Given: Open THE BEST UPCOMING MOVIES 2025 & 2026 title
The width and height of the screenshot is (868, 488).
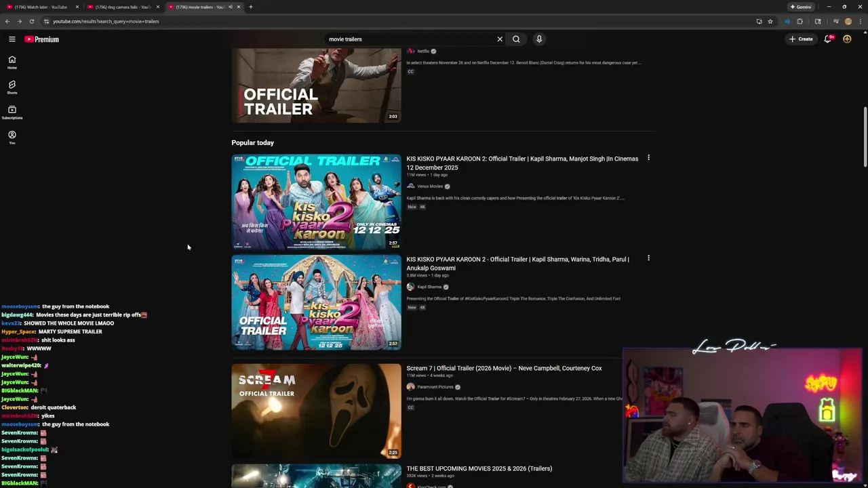Looking at the screenshot, I should pos(479,468).
